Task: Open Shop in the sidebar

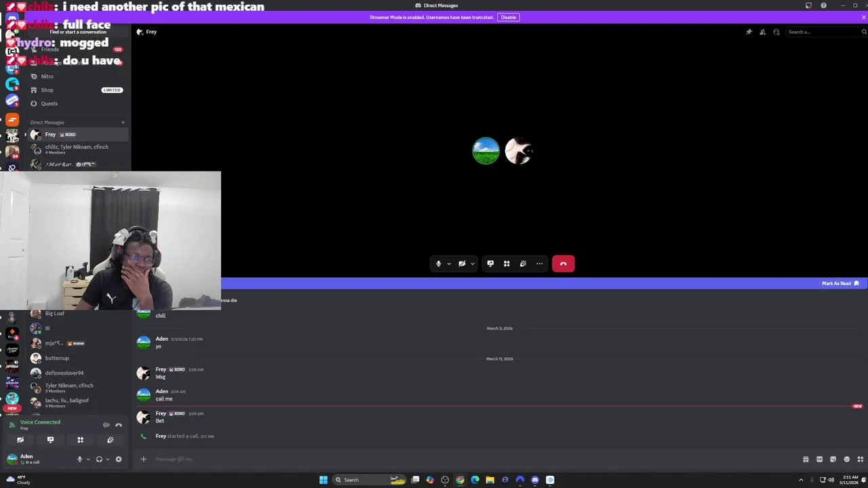Action: click(x=78, y=89)
